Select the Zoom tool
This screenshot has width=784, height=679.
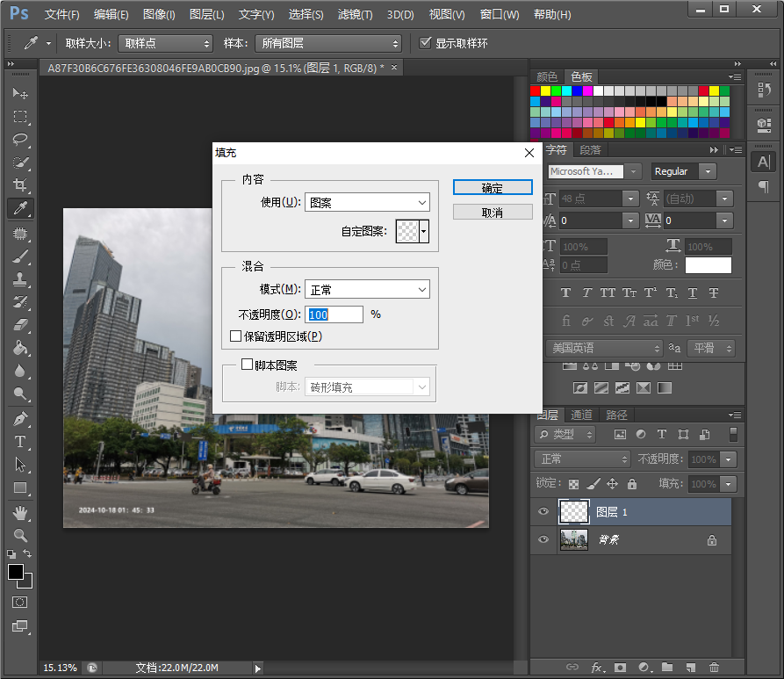click(x=20, y=535)
